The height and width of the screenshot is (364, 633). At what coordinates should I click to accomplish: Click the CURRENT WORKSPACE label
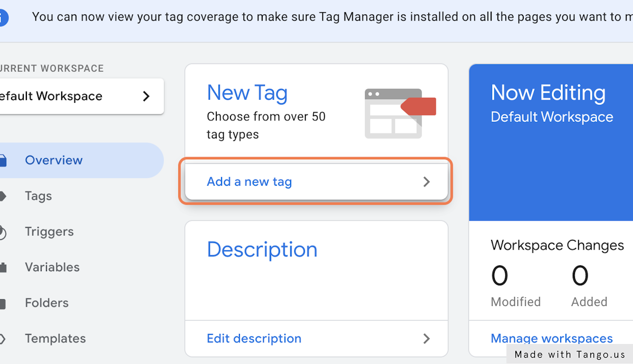point(52,69)
